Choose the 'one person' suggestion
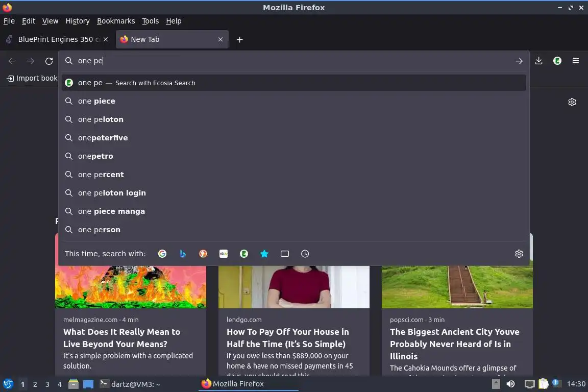 pyautogui.click(x=293, y=230)
